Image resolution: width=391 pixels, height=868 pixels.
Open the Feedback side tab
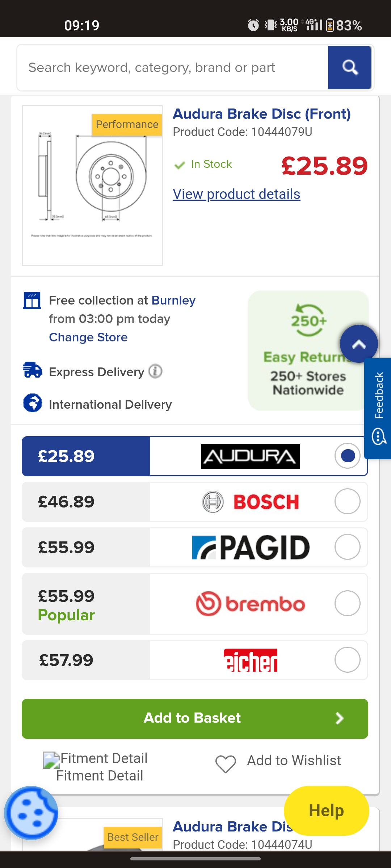pyautogui.click(x=378, y=409)
